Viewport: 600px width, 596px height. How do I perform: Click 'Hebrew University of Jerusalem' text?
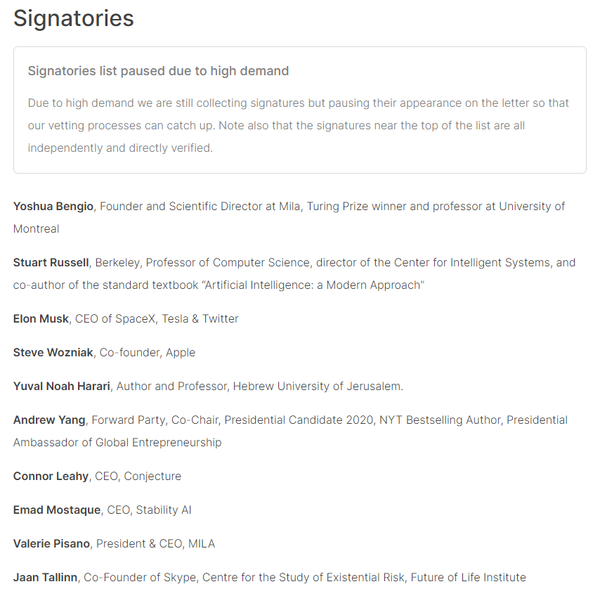tap(319, 386)
